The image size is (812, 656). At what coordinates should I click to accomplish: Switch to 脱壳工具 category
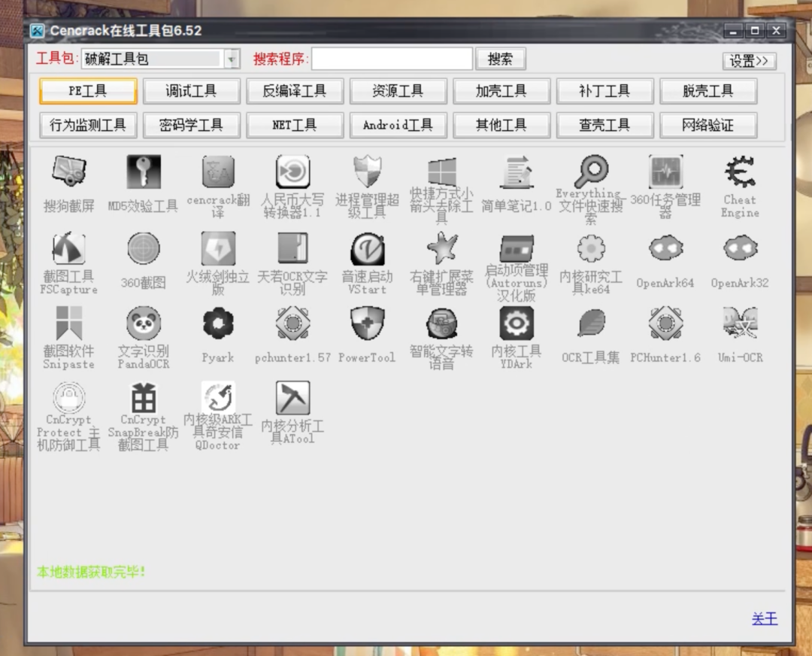pyautogui.click(x=708, y=91)
